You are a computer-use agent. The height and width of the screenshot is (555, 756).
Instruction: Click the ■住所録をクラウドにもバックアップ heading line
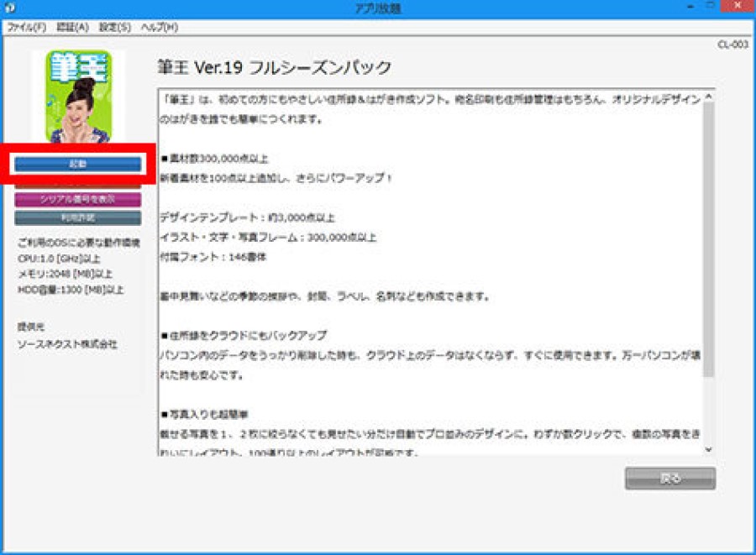coord(244,335)
